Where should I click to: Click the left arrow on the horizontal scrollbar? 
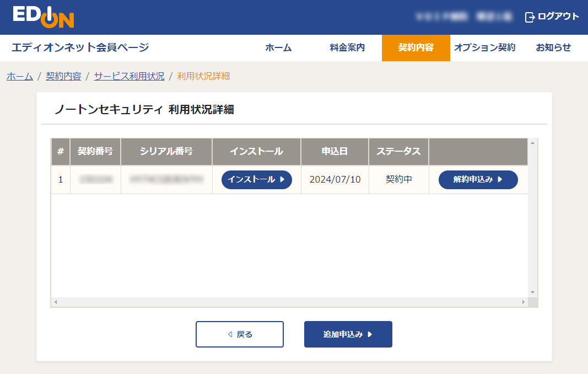(x=55, y=301)
